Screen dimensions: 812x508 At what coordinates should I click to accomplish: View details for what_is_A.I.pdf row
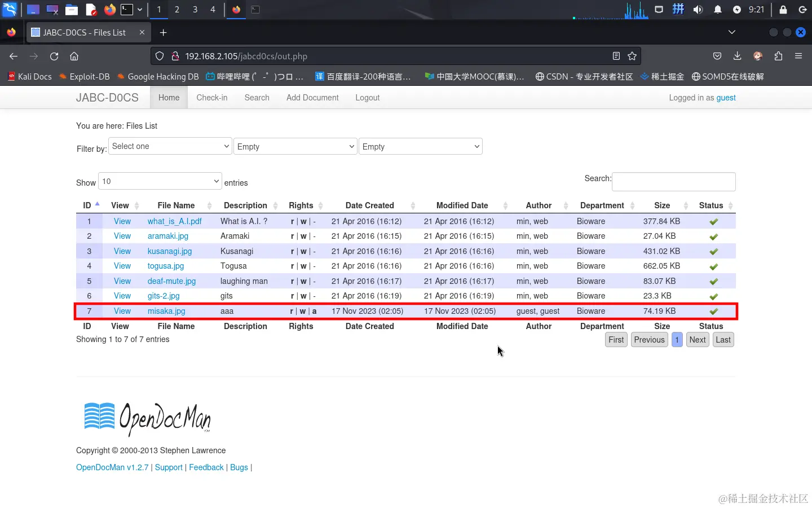point(122,221)
